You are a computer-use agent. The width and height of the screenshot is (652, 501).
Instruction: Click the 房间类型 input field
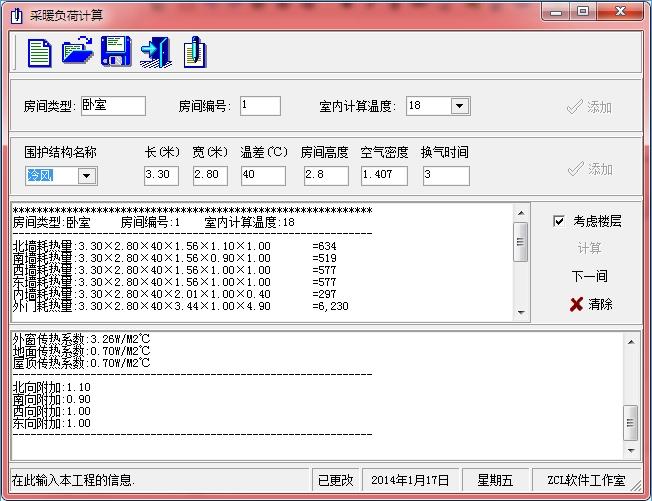(113, 106)
